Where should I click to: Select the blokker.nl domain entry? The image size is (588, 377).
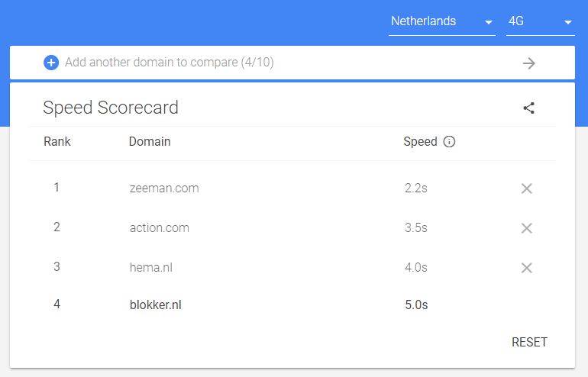tap(156, 305)
